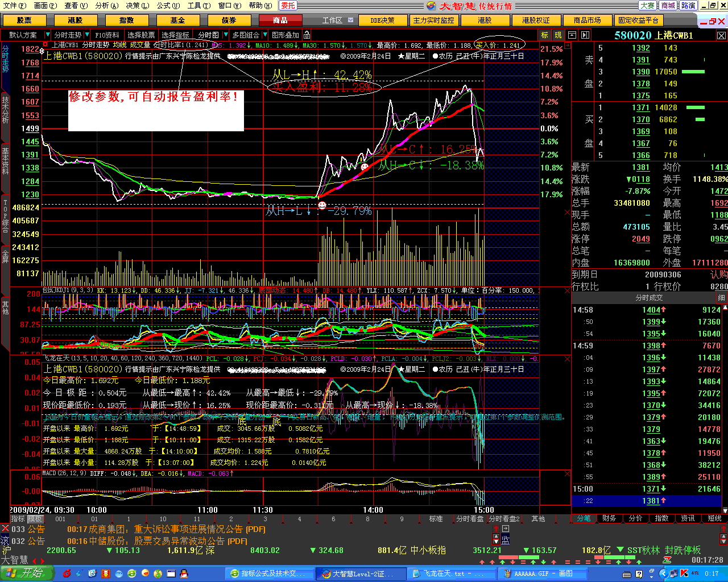The height and width of the screenshot is (582, 728).
Task: Select the 分价 bottom tab
Action: pyautogui.click(x=635, y=518)
